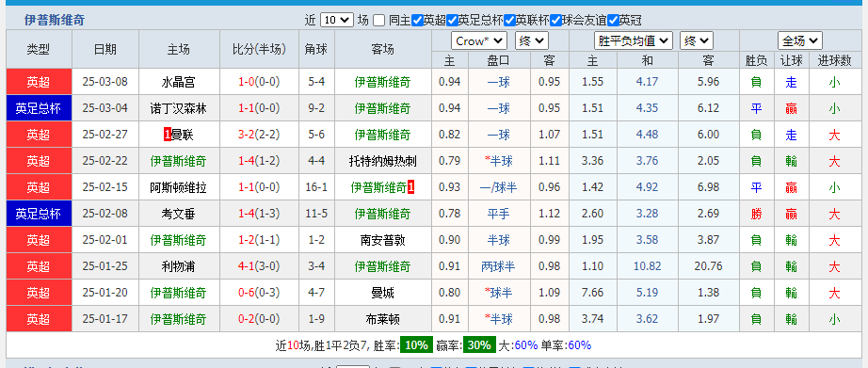The width and height of the screenshot is (868, 368).
Task: Open the 全场 dropdown
Action: tap(800, 41)
